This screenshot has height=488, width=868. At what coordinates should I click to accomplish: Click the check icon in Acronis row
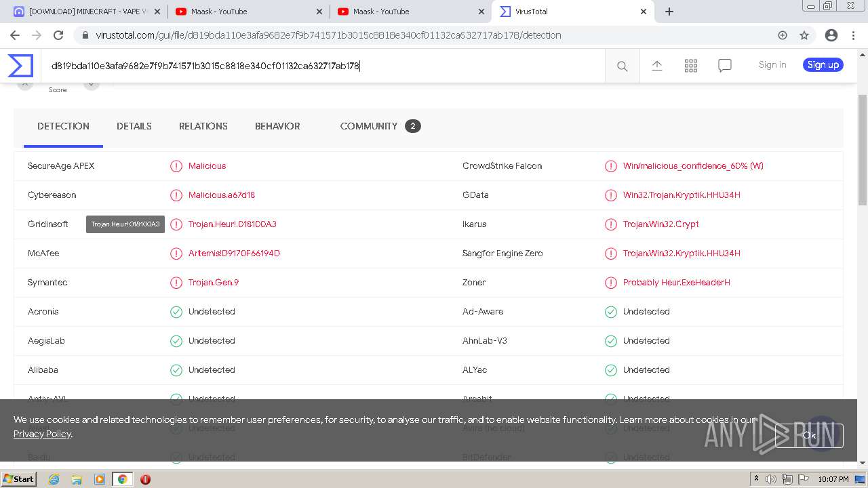(x=176, y=312)
